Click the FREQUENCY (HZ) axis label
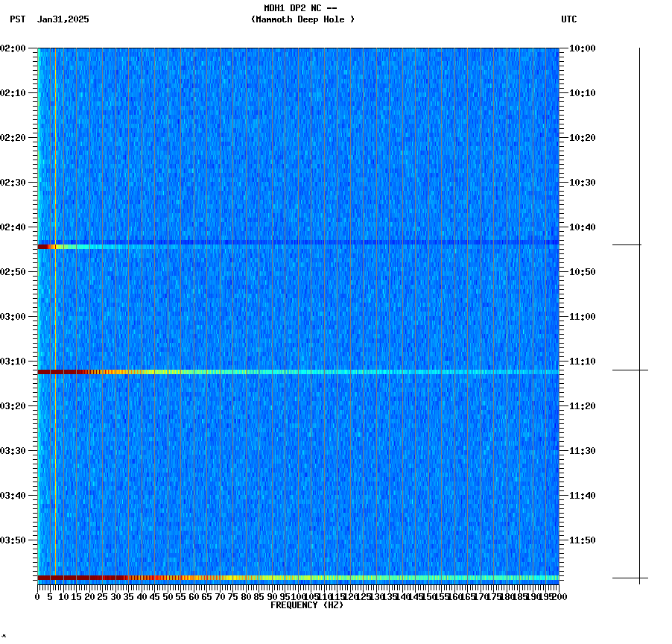 point(307,604)
